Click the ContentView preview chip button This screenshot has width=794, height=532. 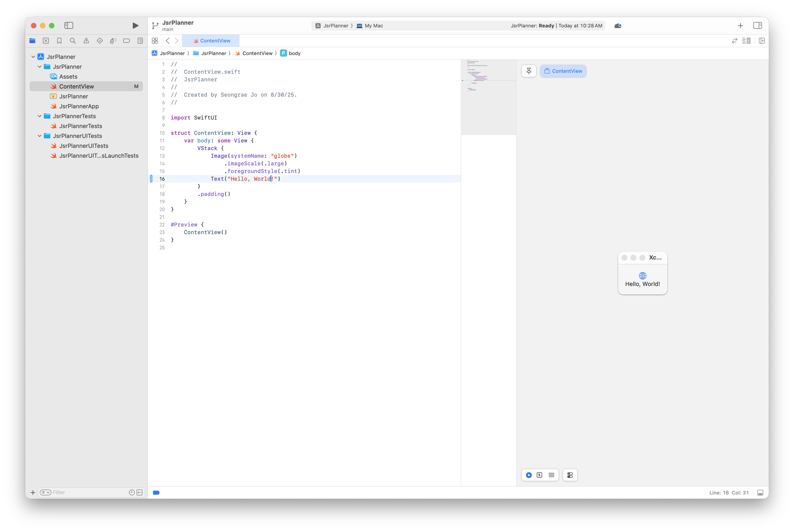pos(563,71)
